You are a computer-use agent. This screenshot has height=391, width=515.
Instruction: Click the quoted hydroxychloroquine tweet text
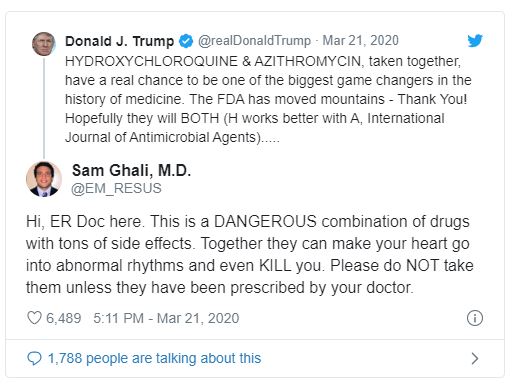[268, 99]
